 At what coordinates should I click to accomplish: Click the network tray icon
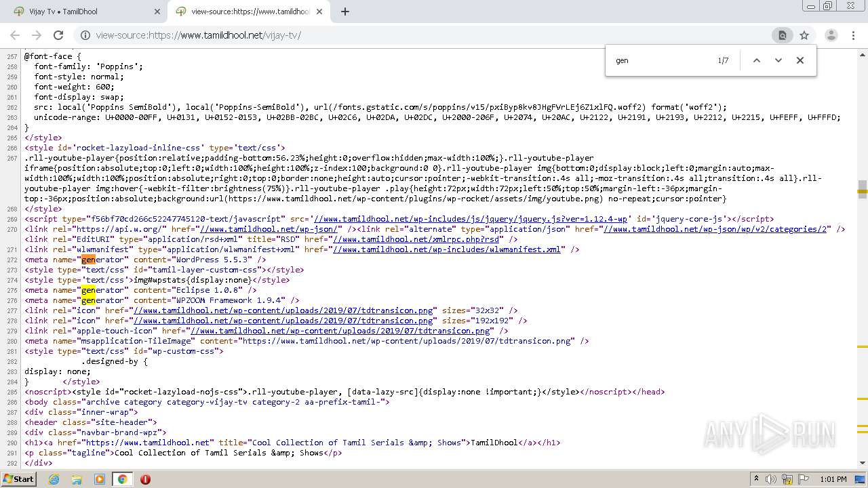(x=787, y=479)
